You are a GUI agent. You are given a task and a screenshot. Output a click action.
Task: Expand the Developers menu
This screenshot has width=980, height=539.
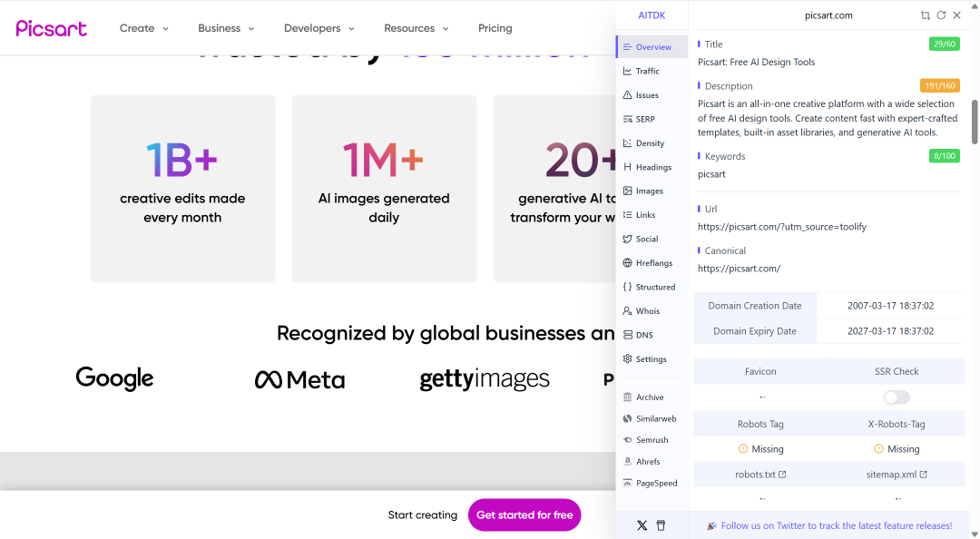point(319,28)
